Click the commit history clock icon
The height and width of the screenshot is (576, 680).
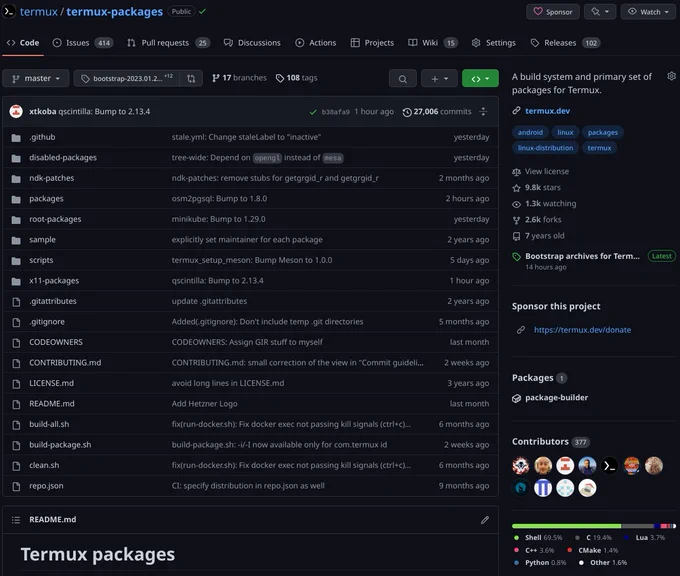point(407,112)
